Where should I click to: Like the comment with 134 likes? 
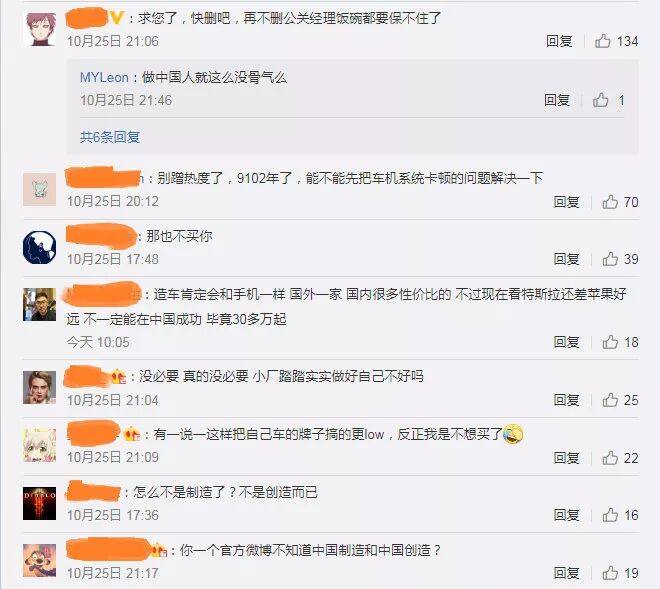(x=602, y=41)
